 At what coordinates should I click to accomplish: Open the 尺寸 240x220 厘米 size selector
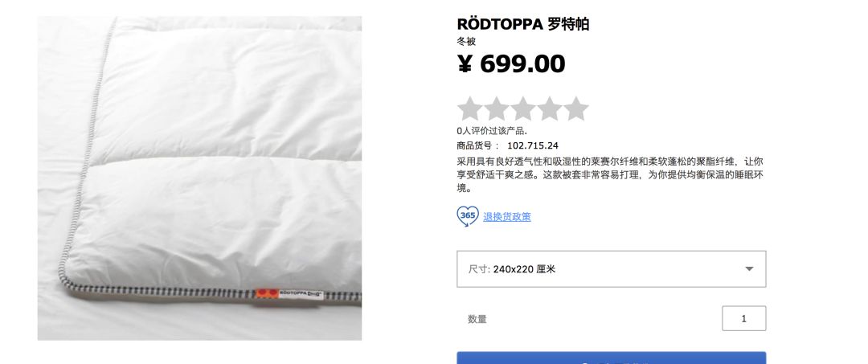coord(611,269)
